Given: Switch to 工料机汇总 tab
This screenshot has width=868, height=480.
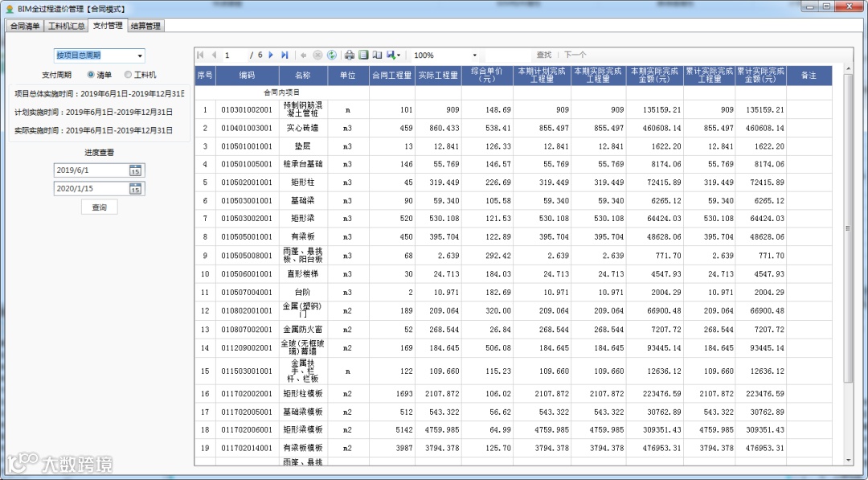Looking at the screenshot, I should (x=67, y=26).
